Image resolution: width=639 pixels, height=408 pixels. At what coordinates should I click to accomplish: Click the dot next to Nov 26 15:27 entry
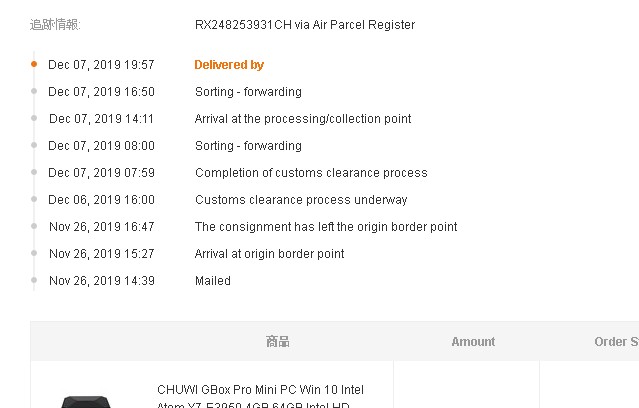(34, 253)
